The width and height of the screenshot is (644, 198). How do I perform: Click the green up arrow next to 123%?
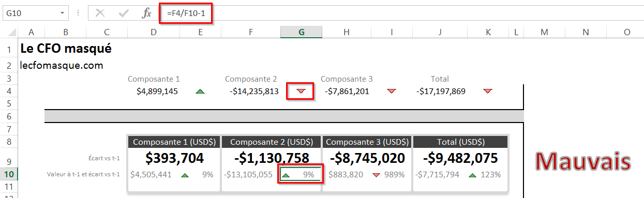pyautogui.click(x=473, y=175)
